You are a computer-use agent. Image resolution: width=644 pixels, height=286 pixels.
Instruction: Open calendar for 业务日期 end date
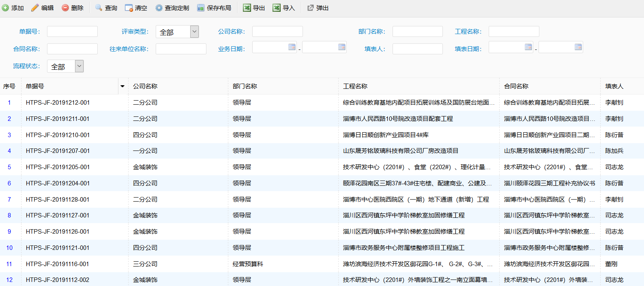click(x=341, y=47)
